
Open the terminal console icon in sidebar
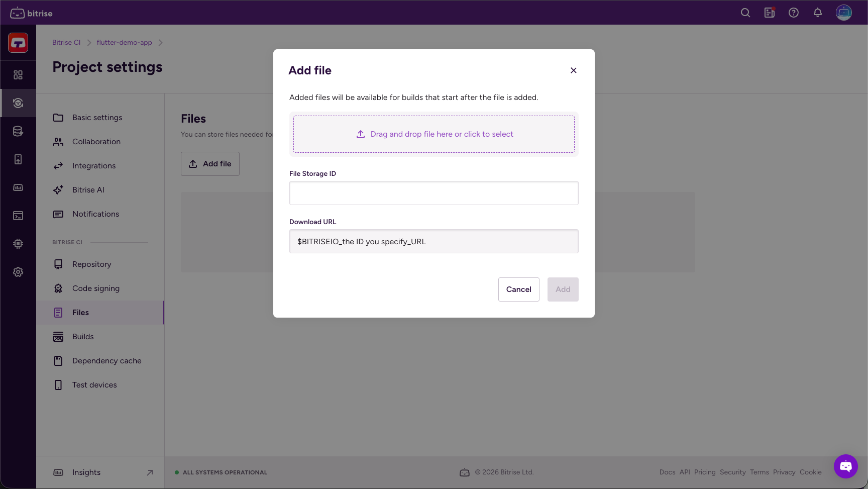(x=18, y=216)
